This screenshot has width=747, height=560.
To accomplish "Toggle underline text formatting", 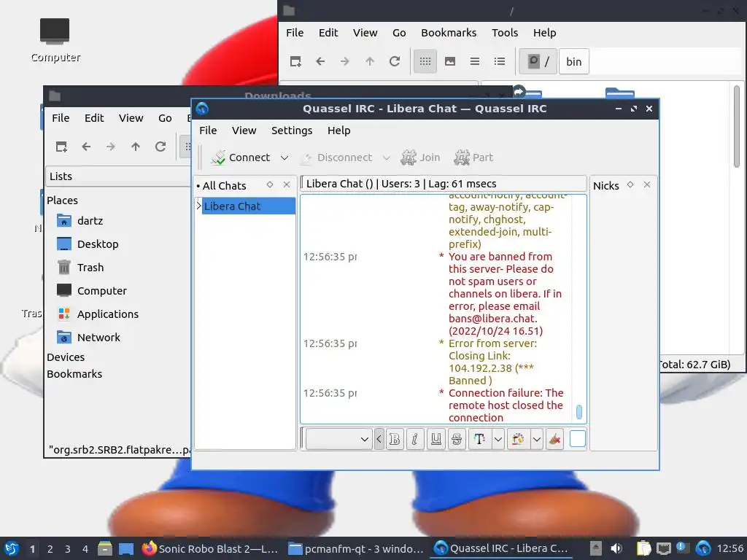I will coord(436,439).
